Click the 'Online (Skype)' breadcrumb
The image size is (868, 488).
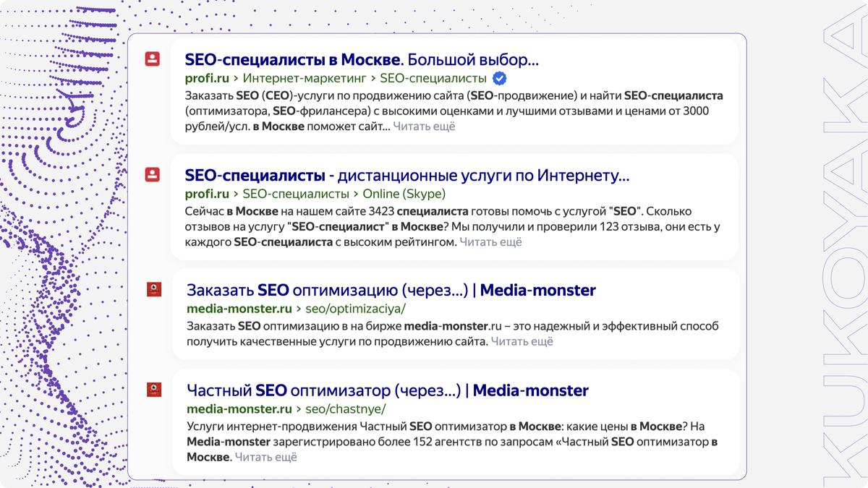pos(404,194)
